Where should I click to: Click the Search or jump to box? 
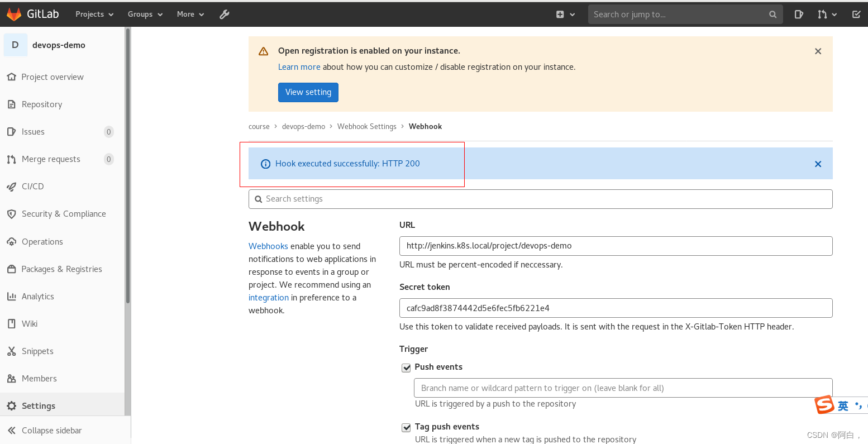click(x=685, y=15)
